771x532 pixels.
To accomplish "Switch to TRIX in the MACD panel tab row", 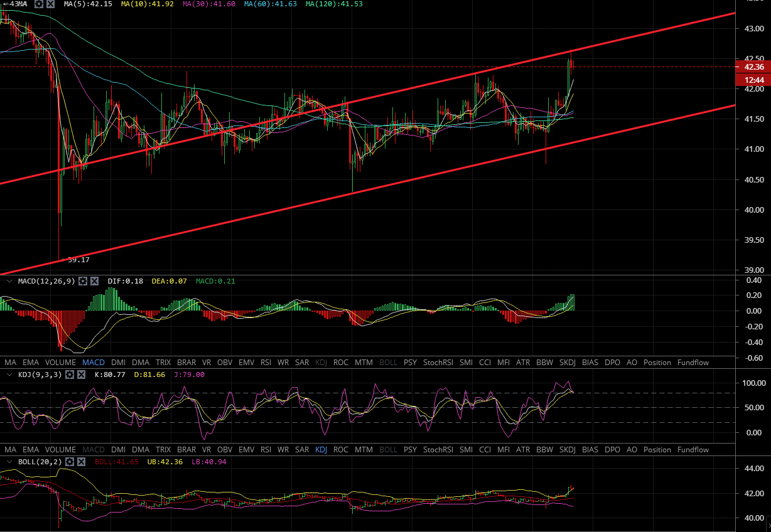I will pyautogui.click(x=163, y=363).
